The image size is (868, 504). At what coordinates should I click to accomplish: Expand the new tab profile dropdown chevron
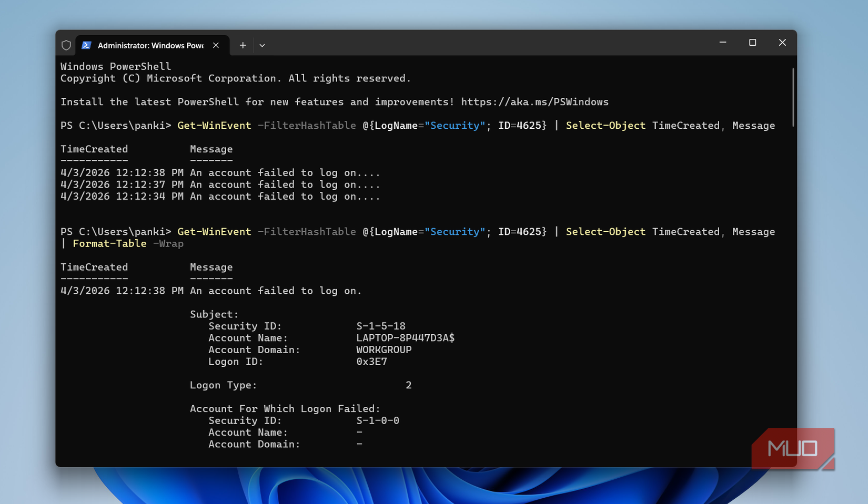coord(262,45)
